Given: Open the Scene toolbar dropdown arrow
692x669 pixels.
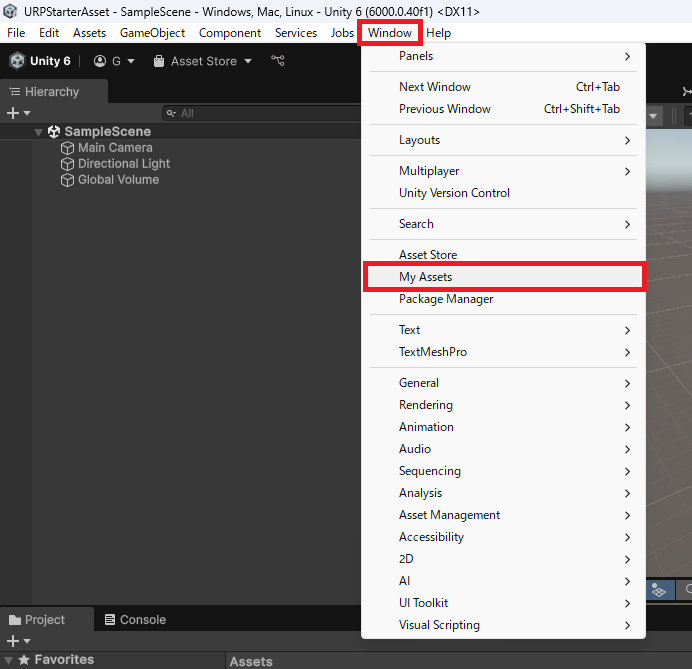Looking at the screenshot, I should pyautogui.click(x=653, y=117).
